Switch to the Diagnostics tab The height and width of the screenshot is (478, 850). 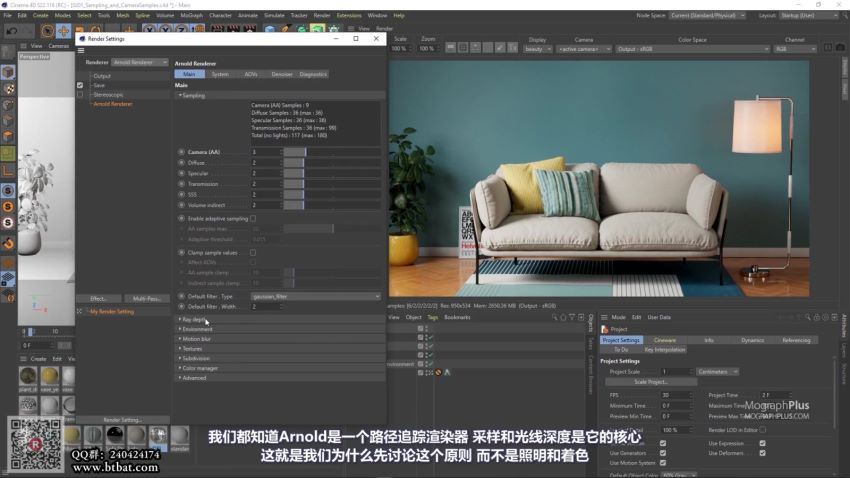coord(313,74)
